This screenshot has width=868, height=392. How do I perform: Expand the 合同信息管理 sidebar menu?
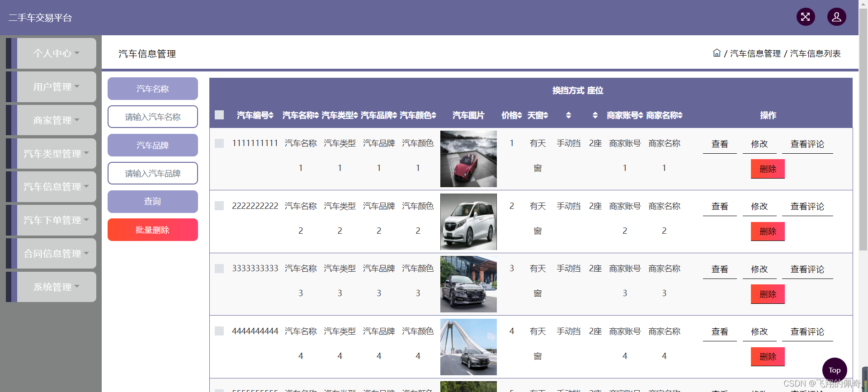(56, 254)
